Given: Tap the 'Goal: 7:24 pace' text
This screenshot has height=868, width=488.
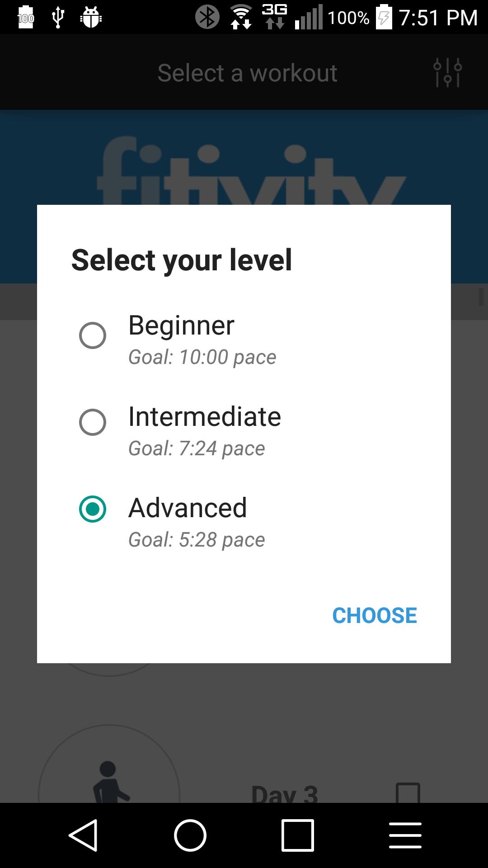Looking at the screenshot, I should tap(197, 448).
